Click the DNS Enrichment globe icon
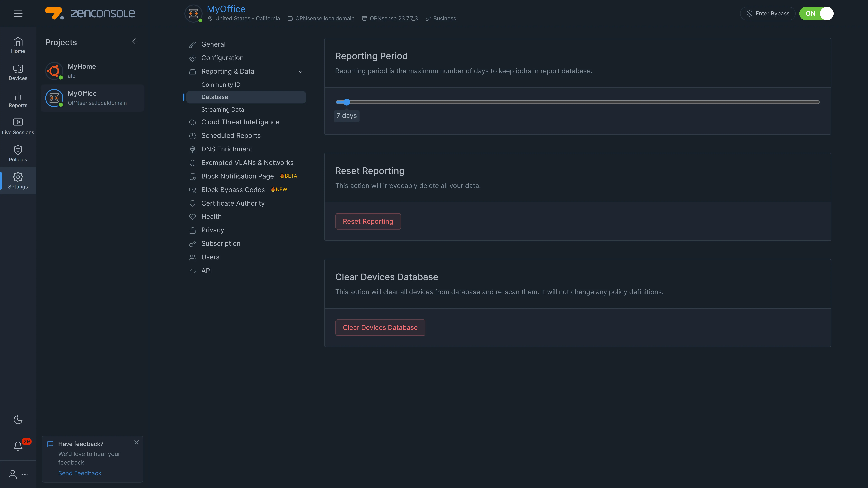The width and height of the screenshot is (868, 488). point(192,150)
